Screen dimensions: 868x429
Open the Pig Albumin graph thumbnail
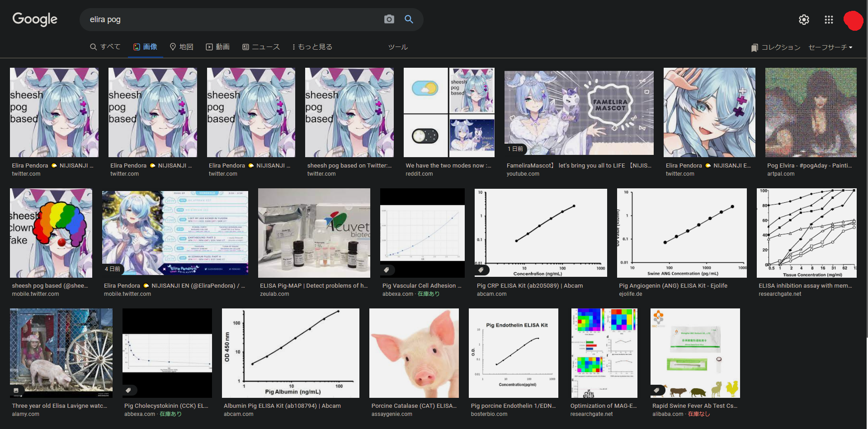click(291, 353)
